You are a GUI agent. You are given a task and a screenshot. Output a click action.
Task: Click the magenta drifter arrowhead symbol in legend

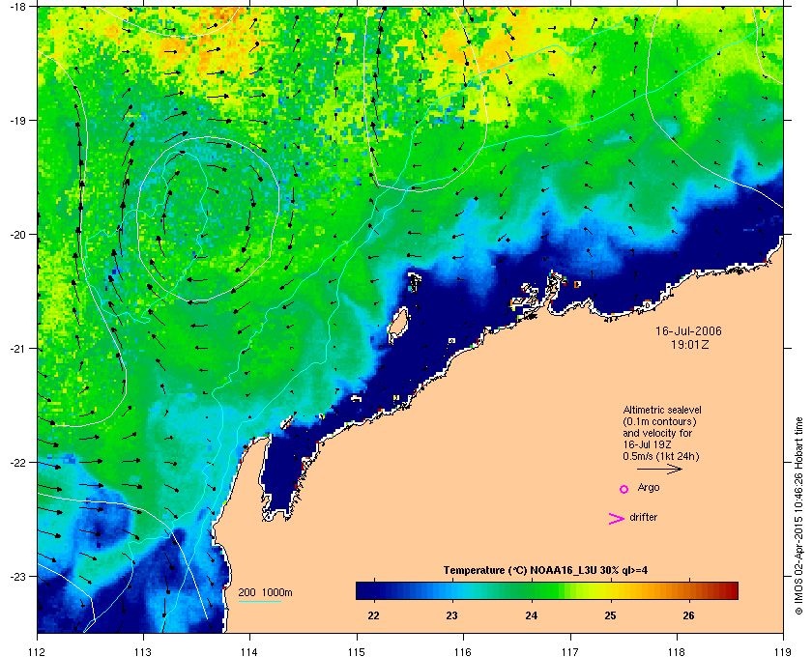(x=616, y=519)
